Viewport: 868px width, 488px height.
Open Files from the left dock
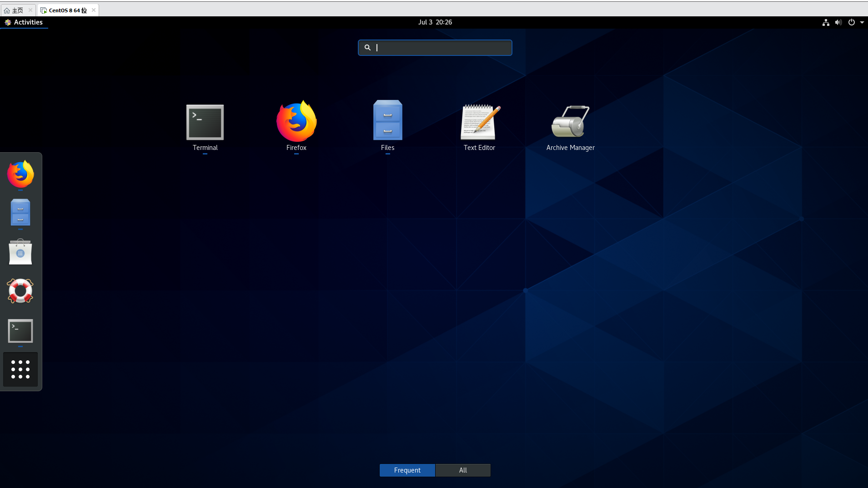click(x=20, y=213)
